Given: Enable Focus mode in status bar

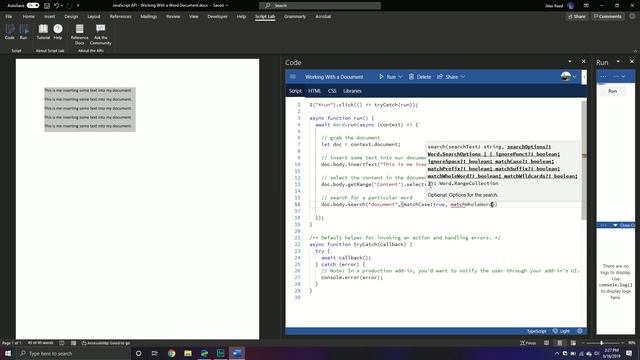Looking at the screenshot, I should 528,343.
